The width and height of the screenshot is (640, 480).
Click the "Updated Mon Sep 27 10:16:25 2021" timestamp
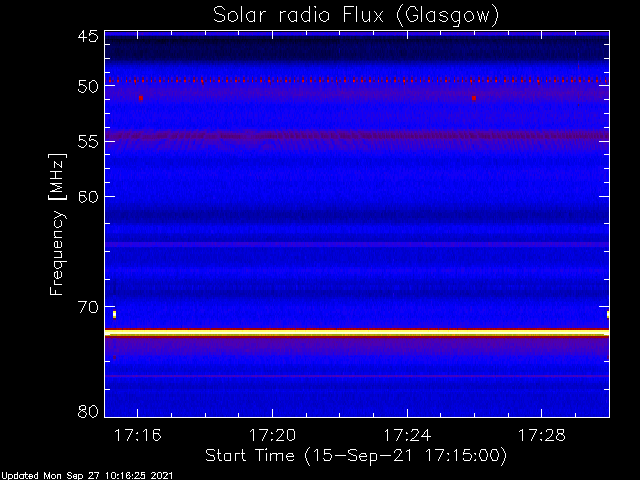[x=87, y=476]
